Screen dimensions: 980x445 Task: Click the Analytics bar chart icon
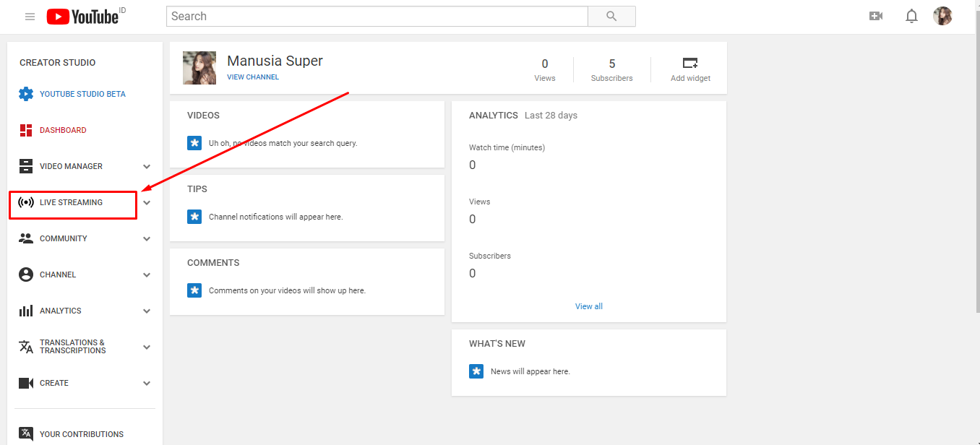pos(26,311)
